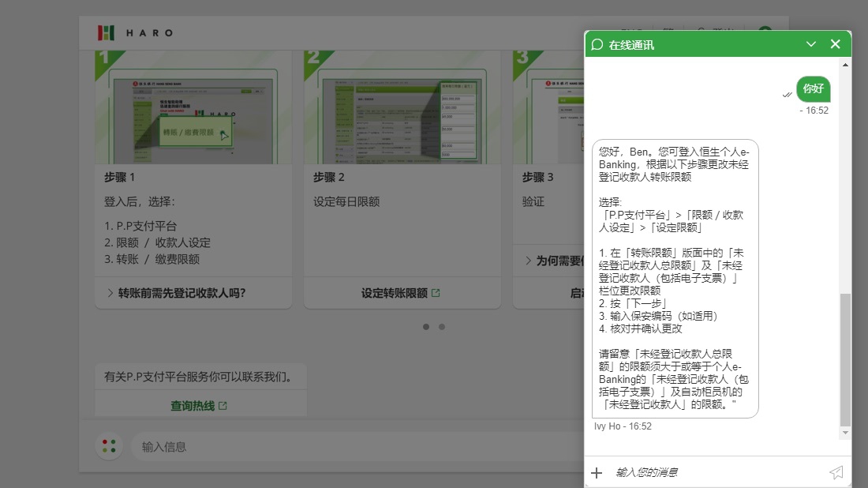Click the 步骤 2 heading
The height and width of the screenshot is (488, 868).
329,177
